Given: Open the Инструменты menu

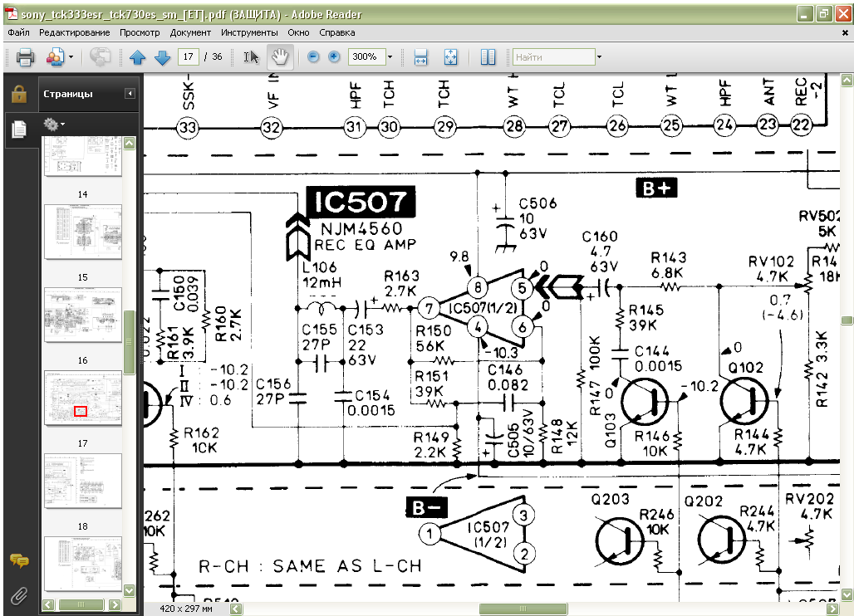Looking at the screenshot, I should pyautogui.click(x=249, y=32).
